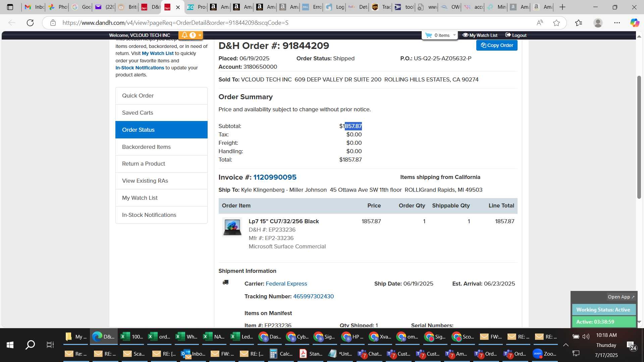
Task: Open the tab actions menu icon
Action: pos(10,7)
